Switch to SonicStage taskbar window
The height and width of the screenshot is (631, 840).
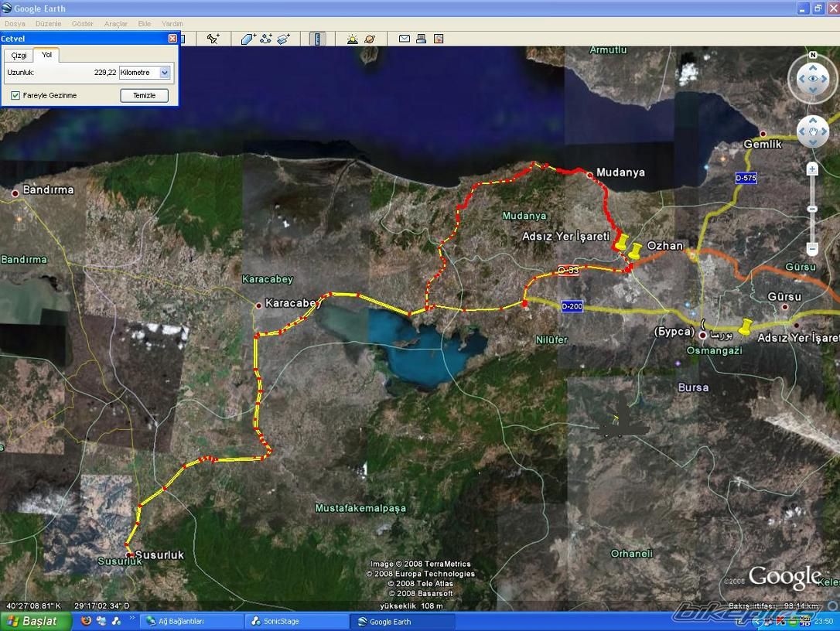(298, 622)
